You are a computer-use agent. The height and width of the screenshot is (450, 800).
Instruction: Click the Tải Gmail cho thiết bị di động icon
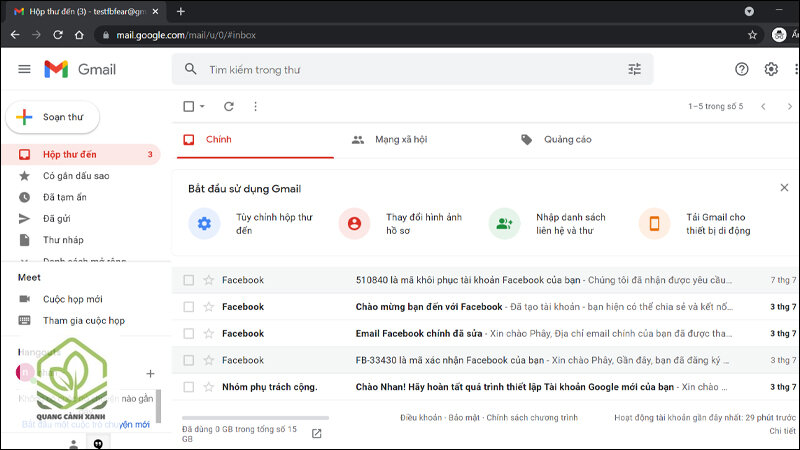(x=654, y=223)
